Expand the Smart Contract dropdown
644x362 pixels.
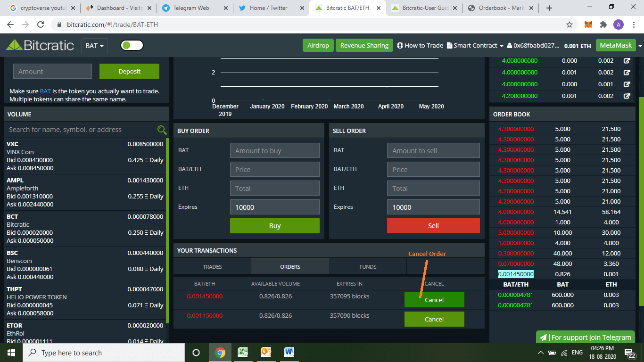coord(475,45)
